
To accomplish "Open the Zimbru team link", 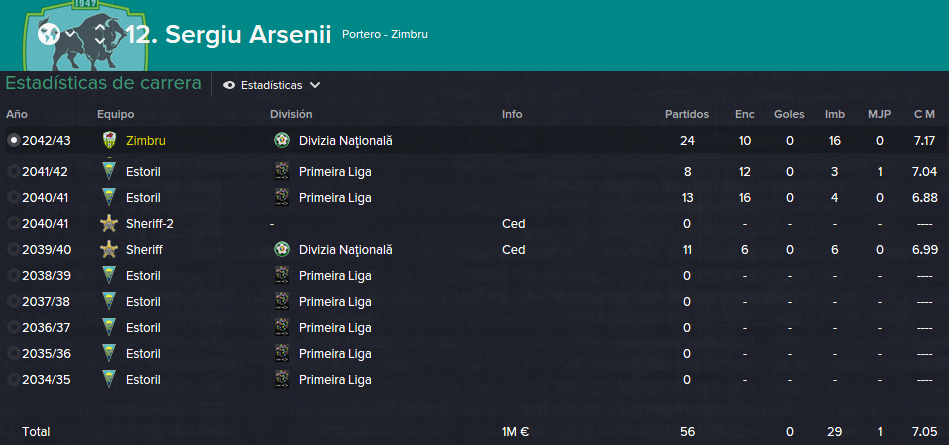I will coord(146,140).
